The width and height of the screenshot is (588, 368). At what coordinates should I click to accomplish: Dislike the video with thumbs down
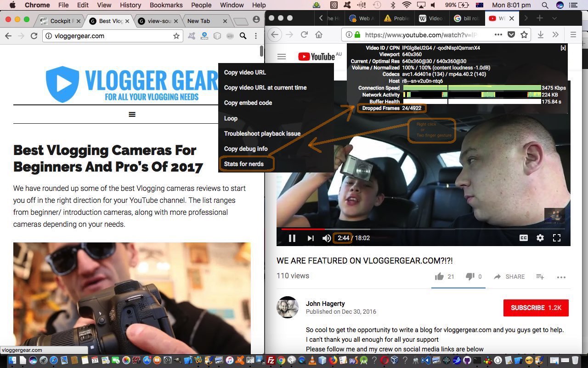pos(470,276)
